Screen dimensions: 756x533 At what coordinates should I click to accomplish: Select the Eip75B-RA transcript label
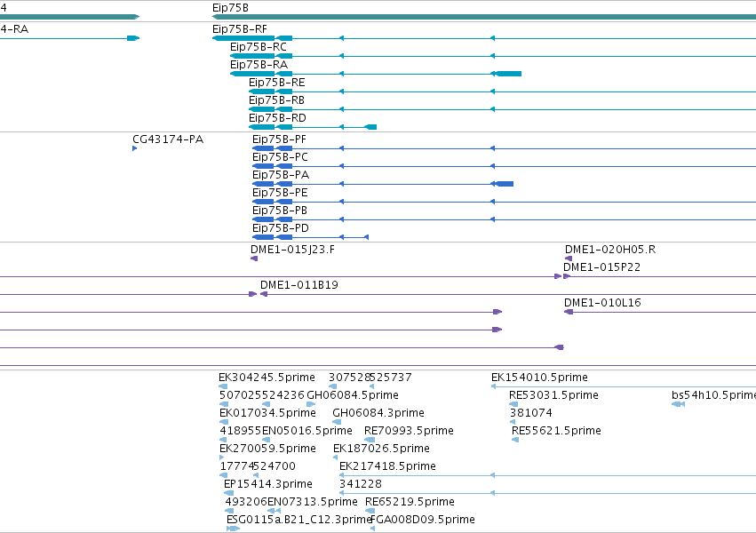(x=259, y=65)
